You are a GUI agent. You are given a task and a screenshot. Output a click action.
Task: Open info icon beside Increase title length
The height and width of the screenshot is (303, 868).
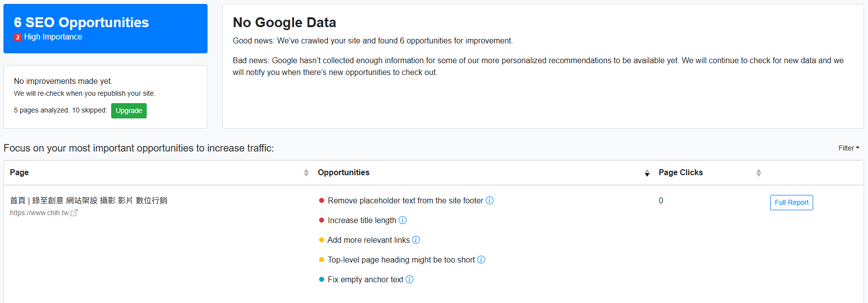click(403, 220)
